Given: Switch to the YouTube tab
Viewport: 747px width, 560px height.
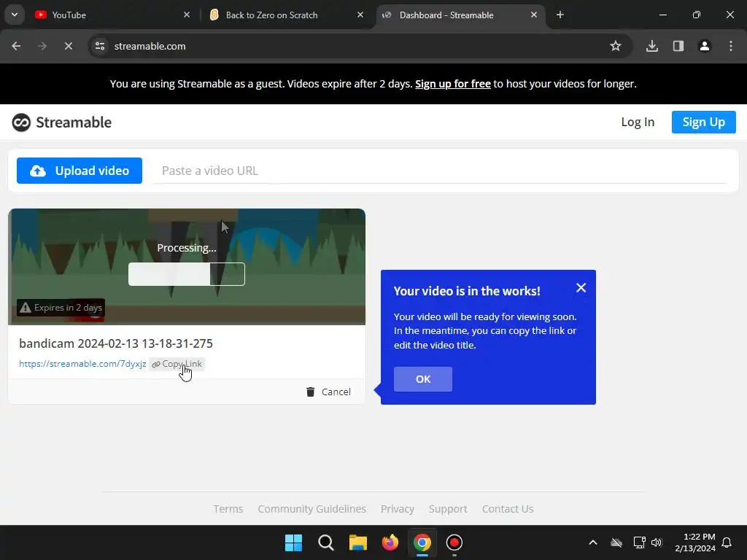Looking at the screenshot, I should (112, 15).
